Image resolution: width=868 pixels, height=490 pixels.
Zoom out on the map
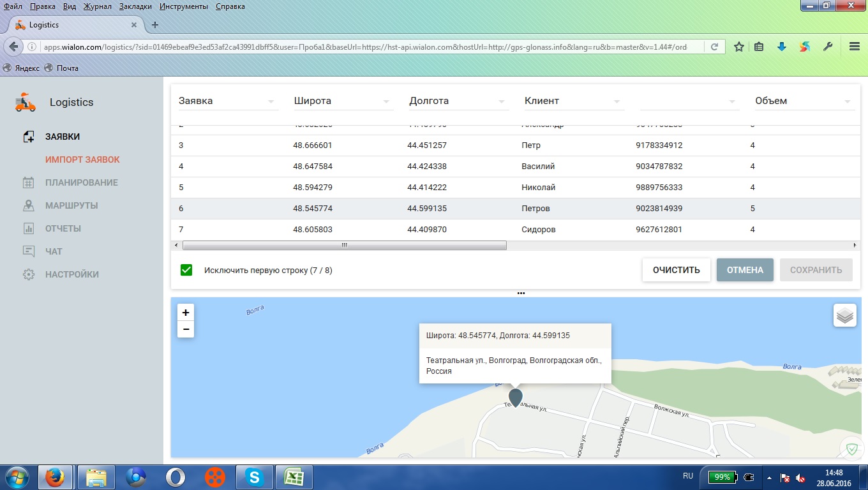[186, 329]
